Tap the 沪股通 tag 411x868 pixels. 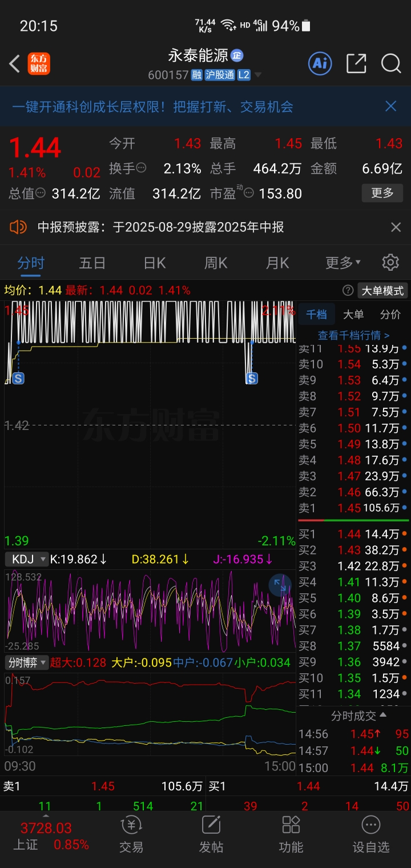(220, 75)
